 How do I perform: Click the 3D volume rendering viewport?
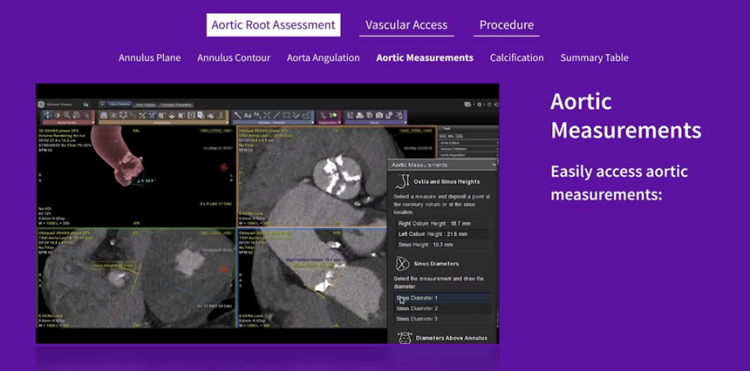pos(136,176)
